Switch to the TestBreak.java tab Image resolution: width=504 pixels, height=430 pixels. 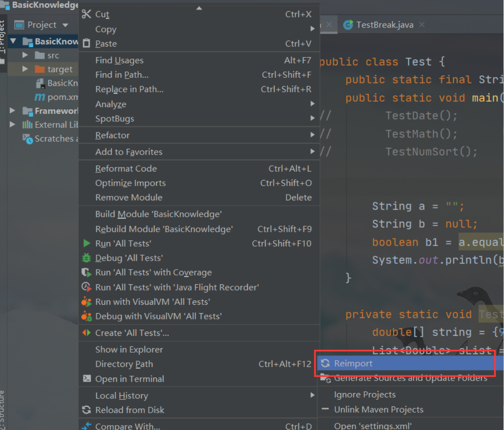click(384, 25)
